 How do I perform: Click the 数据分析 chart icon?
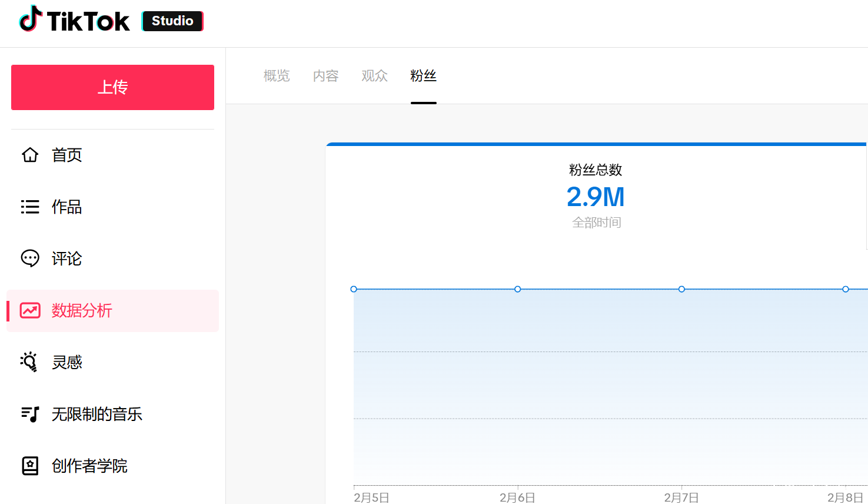coord(30,310)
